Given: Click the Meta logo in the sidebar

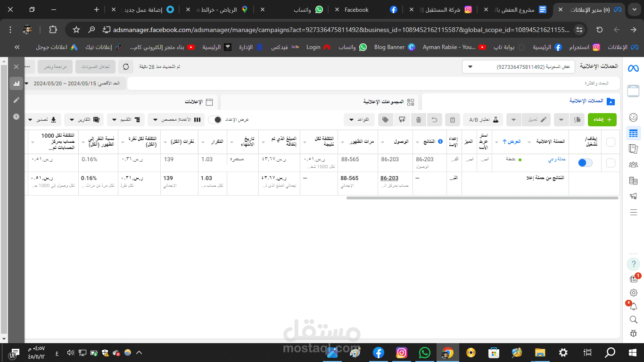Looking at the screenshot, I should (633, 69).
